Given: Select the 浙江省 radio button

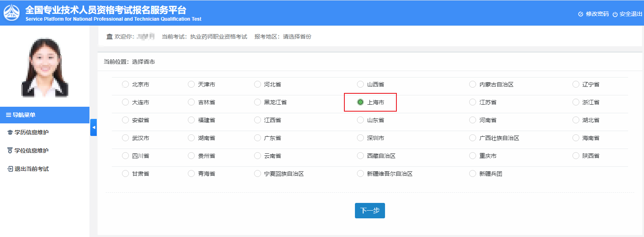Looking at the screenshot, I should pyautogui.click(x=576, y=102).
